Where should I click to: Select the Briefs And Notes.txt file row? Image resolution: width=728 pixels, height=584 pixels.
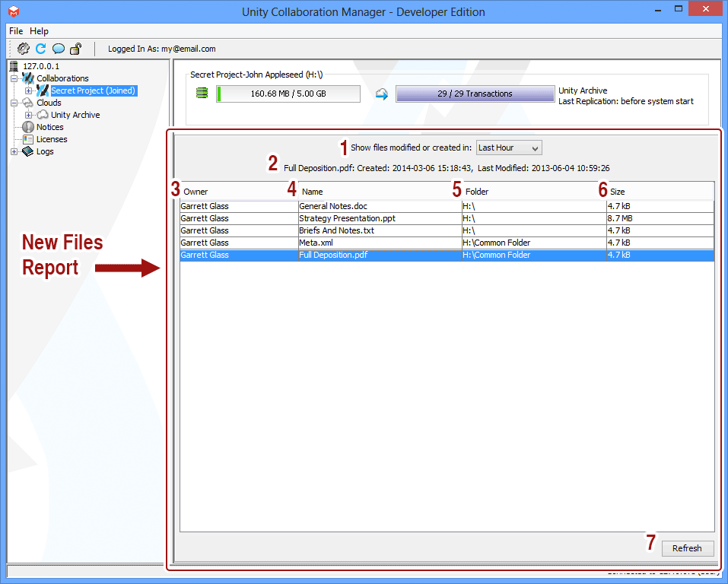click(x=447, y=230)
